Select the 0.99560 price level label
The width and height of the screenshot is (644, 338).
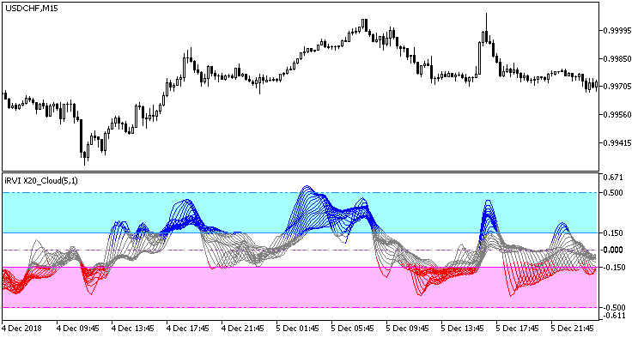[617, 114]
